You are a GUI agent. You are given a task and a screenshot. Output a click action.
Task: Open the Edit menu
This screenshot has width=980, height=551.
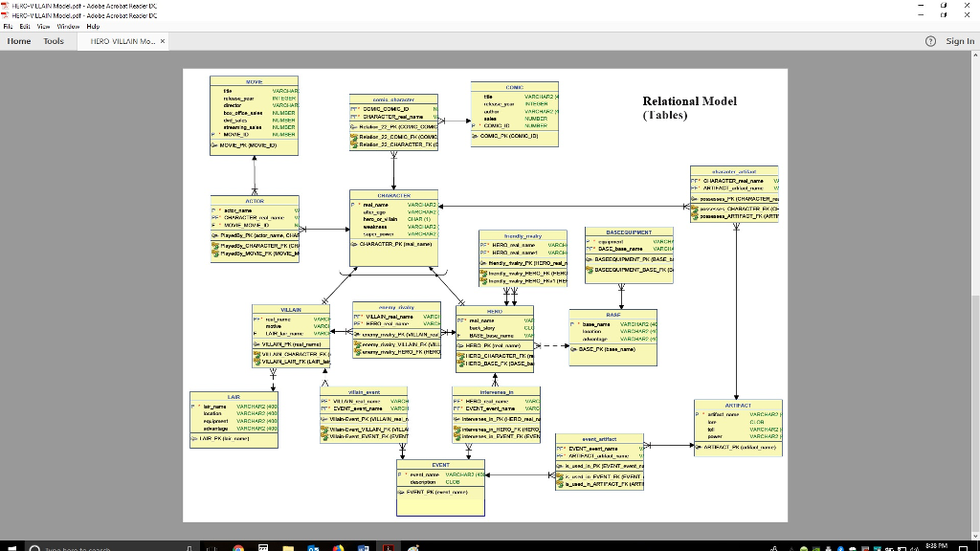pyautogui.click(x=28, y=26)
